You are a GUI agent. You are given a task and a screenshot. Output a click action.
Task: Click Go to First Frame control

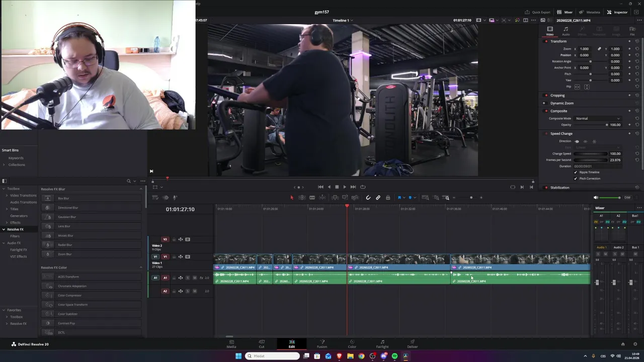pyautogui.click(x=320, y=187)
